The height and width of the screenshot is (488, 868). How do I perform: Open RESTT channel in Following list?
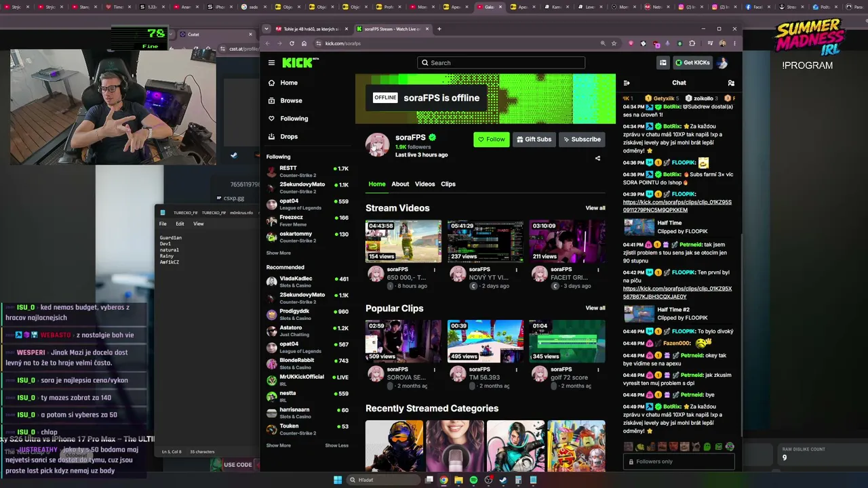pyautogui.click(x=307, y=171)
